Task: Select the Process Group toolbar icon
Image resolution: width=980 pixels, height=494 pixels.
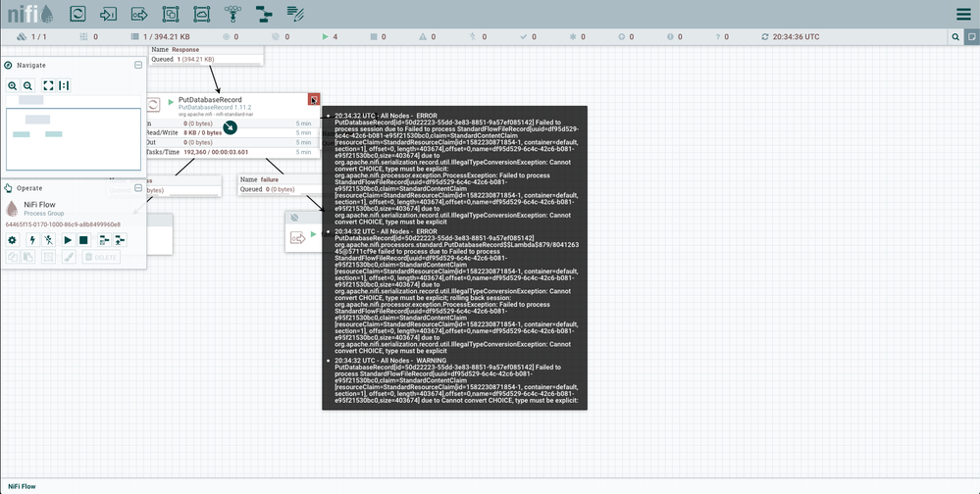Action: 171,14
